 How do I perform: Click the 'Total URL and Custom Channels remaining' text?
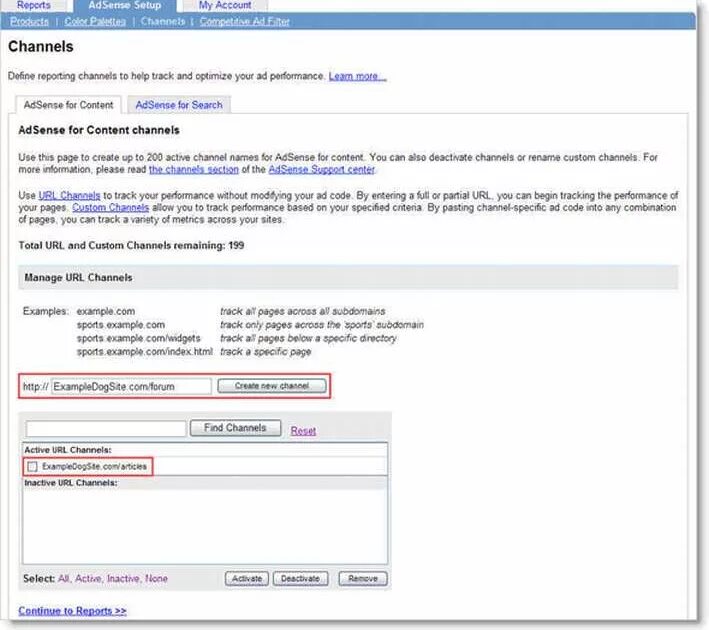point(131,246)
